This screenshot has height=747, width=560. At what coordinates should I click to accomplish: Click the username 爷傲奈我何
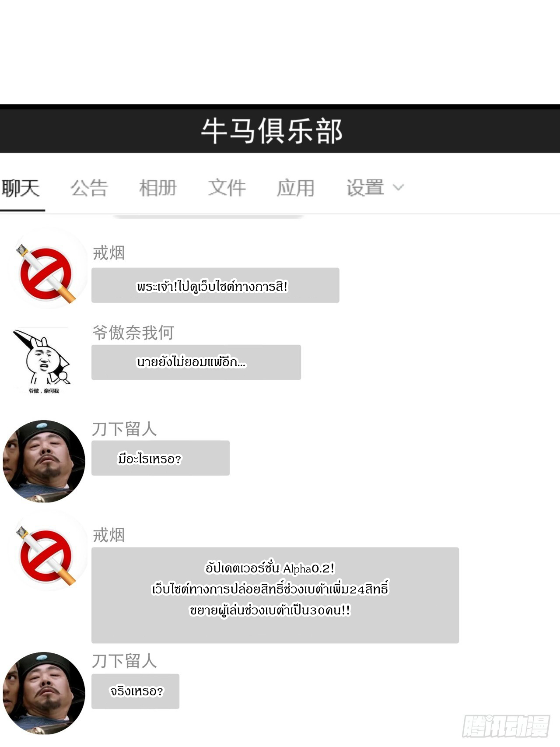pyautogui.click(x=133, y=333)
